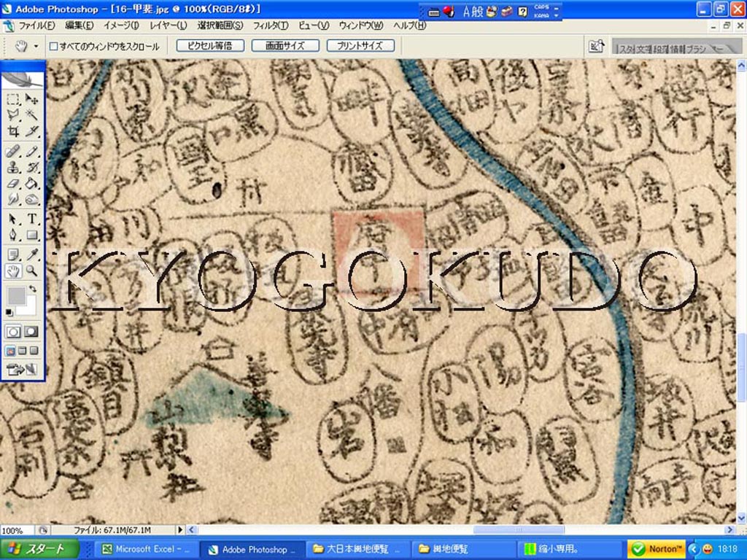
Task: Open the ウィンドウ(W) menu
Action: (x=360, y=26)
